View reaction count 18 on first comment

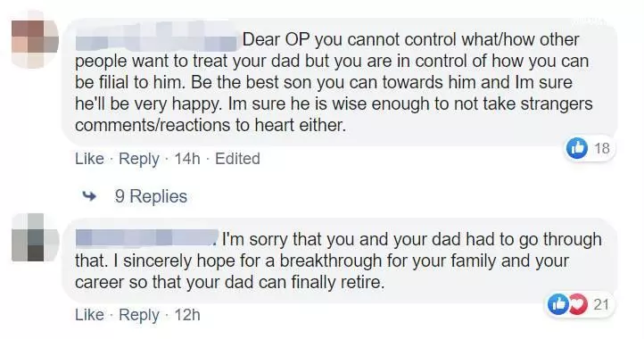pyautogui.click(x=602, y=148)
